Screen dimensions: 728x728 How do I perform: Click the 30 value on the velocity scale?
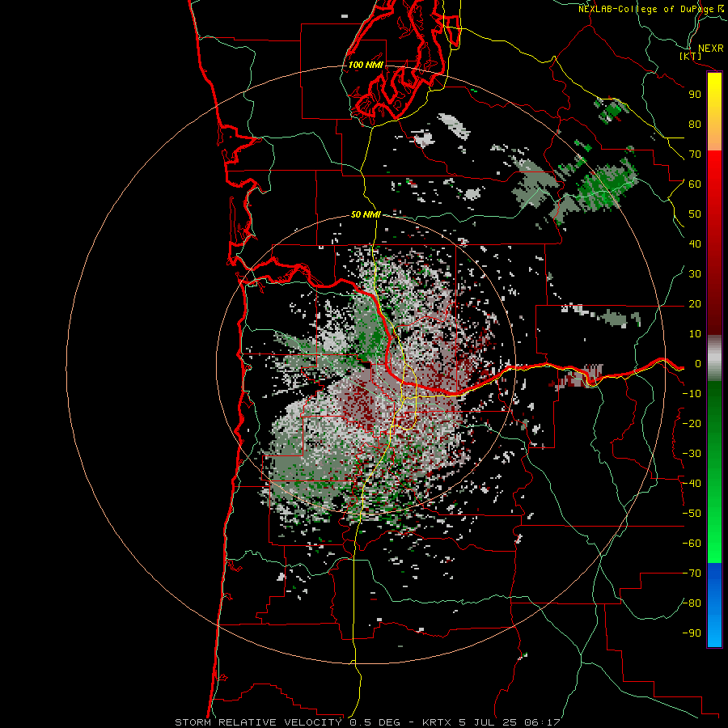point(695,274)
